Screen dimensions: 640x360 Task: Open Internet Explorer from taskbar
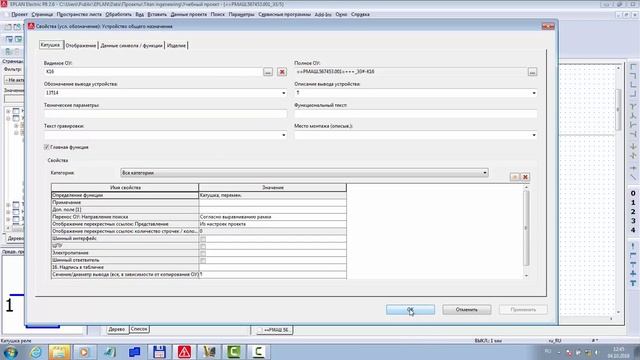36,352
